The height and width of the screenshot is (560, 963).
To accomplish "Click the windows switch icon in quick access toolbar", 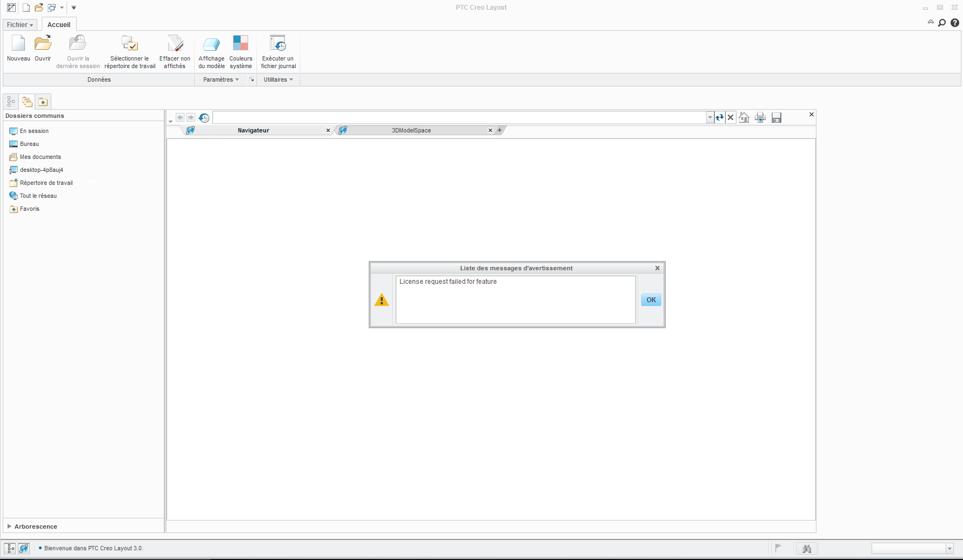I will click(51, 8).
